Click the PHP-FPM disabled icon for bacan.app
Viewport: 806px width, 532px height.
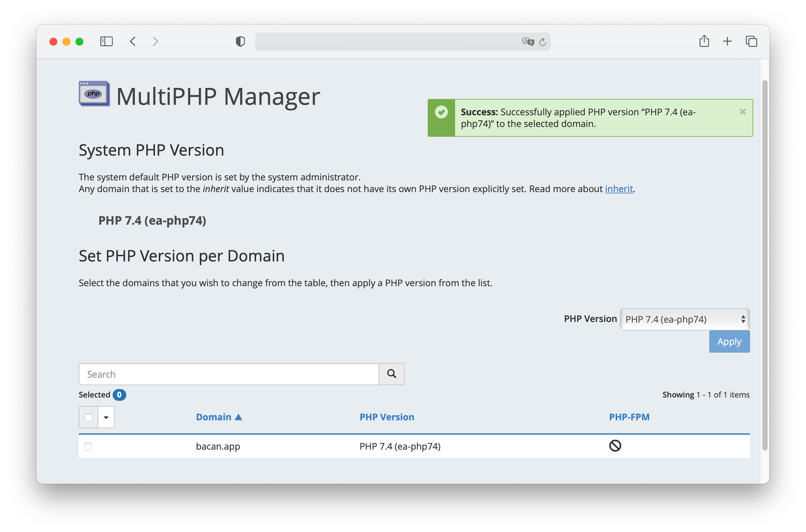click(614, 446)
